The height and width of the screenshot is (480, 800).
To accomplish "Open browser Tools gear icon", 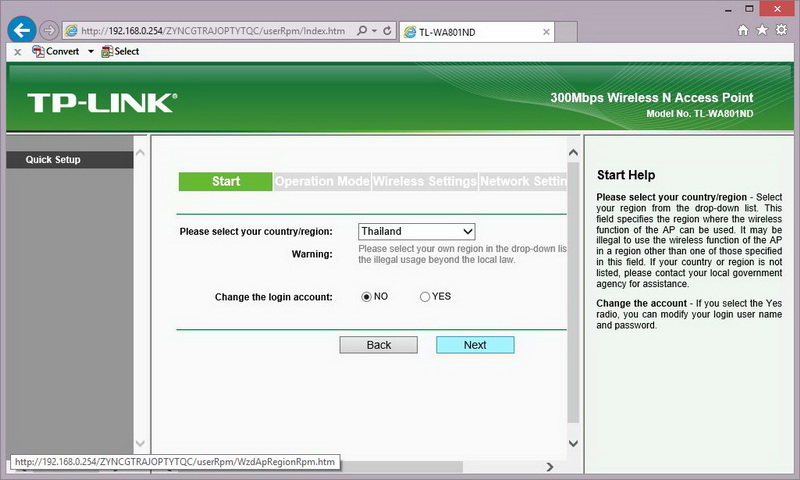I will click(x=781, y=30).
